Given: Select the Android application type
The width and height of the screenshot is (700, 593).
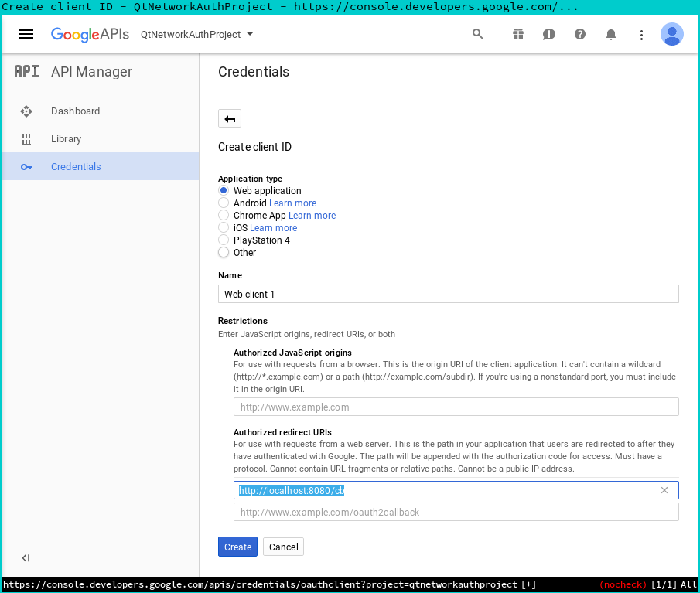Looking at the screenshot, I should click(224, 203).
